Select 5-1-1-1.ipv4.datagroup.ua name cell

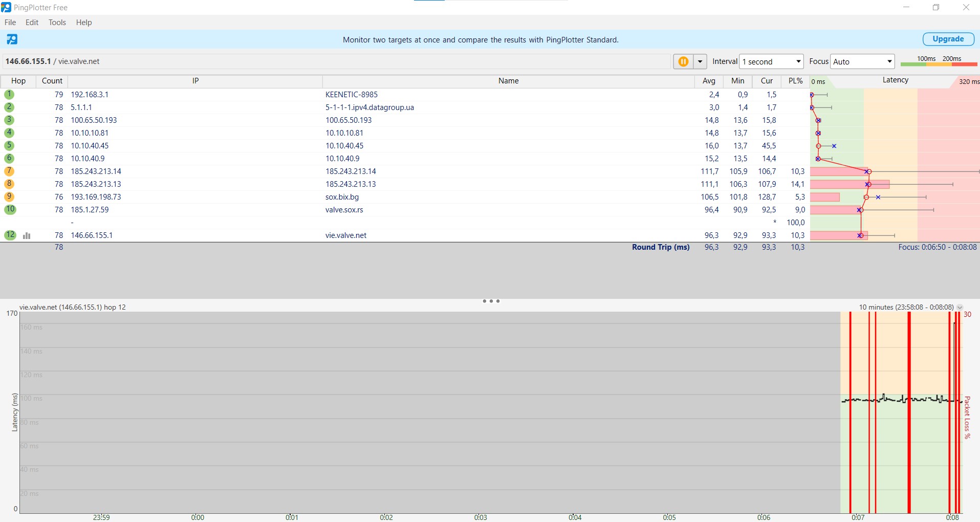tap(369, 107)
